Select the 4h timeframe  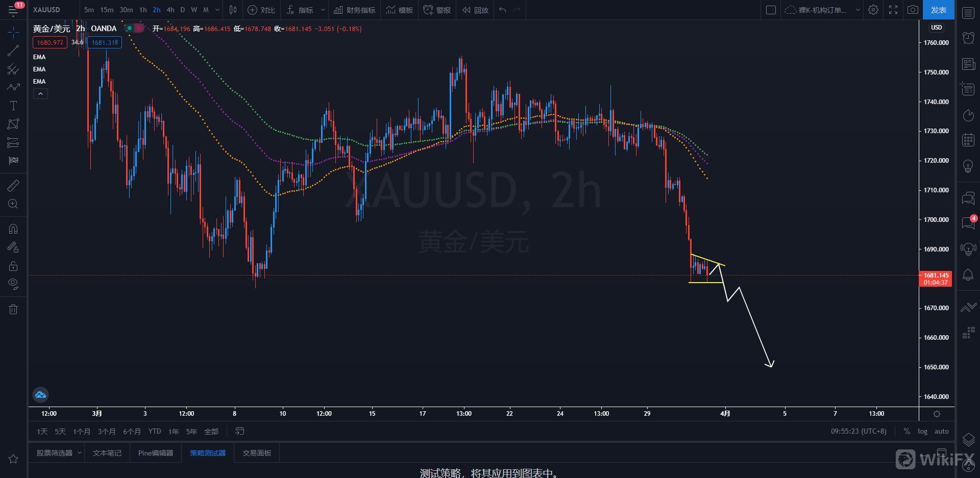click(170, 10)
